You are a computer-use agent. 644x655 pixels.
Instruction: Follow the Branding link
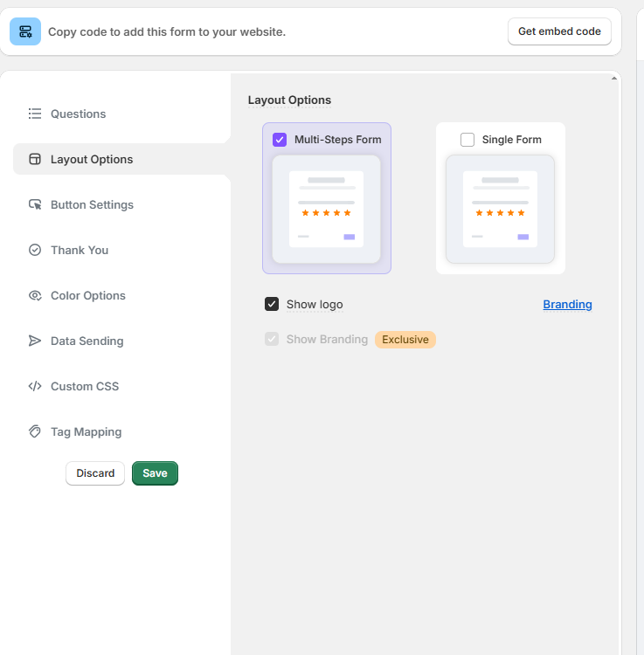[x=567, y=305]
